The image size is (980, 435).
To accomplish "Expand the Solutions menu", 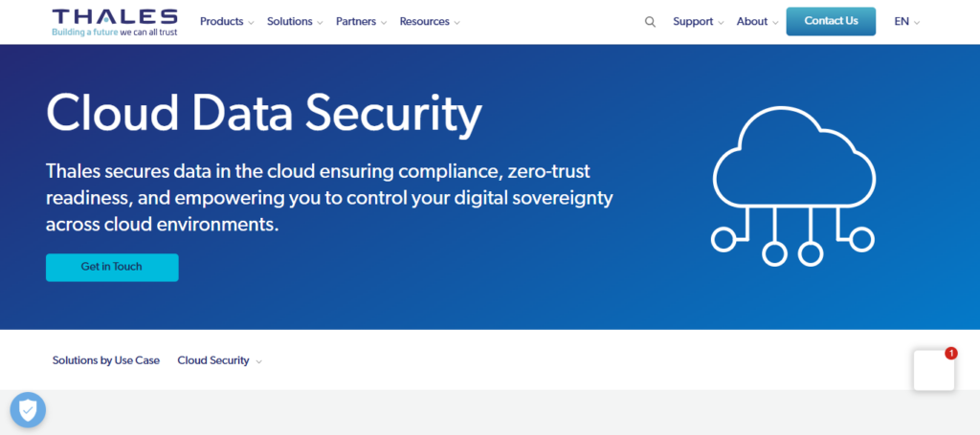I will click(x=295, y=21).
